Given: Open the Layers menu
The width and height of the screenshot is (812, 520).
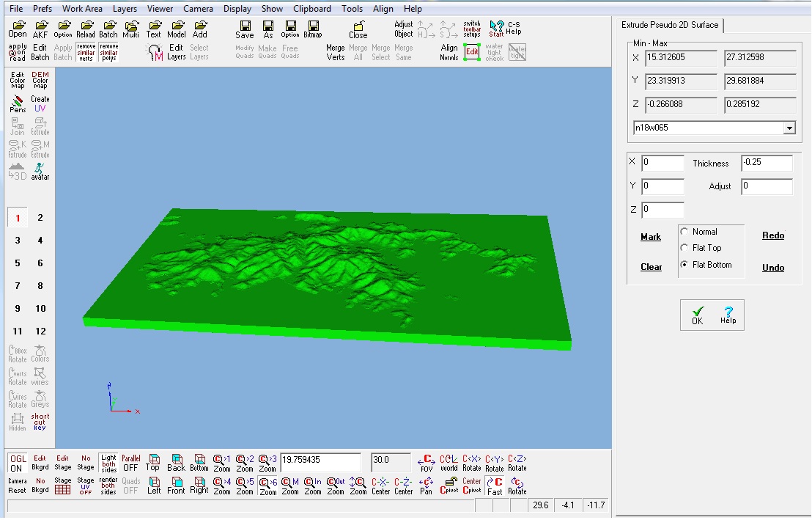Looking at the screenshot, I should click(x=125, y=9).
